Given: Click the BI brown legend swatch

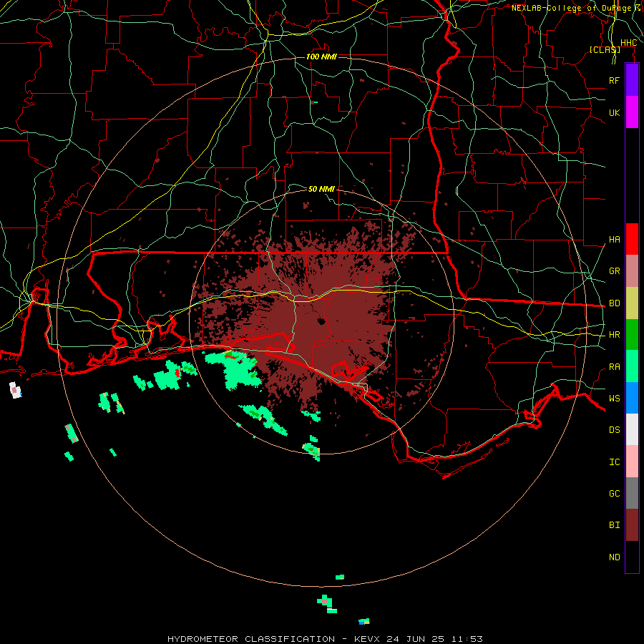Looking at the screenshot, I should click(632, 525).
